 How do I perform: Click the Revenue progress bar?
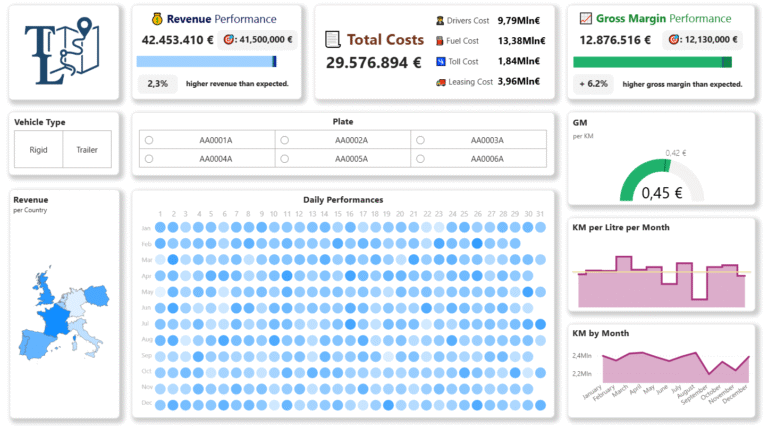click(x=206, y=62)
